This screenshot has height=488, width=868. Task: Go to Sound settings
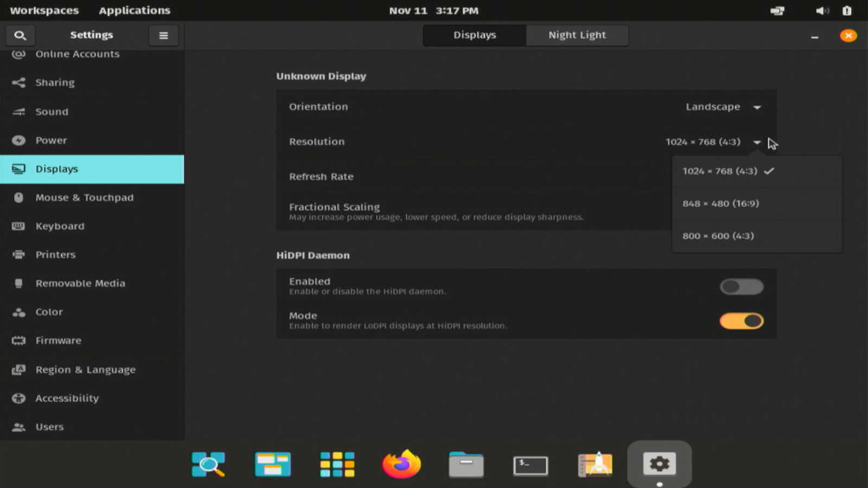click(92, 112)
